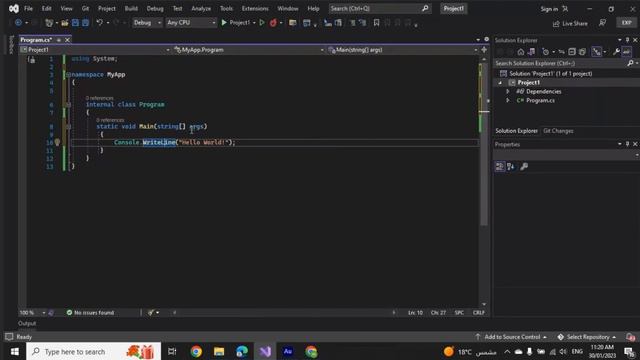
Task: Click the Hot Reload flame icon
Action: click(273, 23)
